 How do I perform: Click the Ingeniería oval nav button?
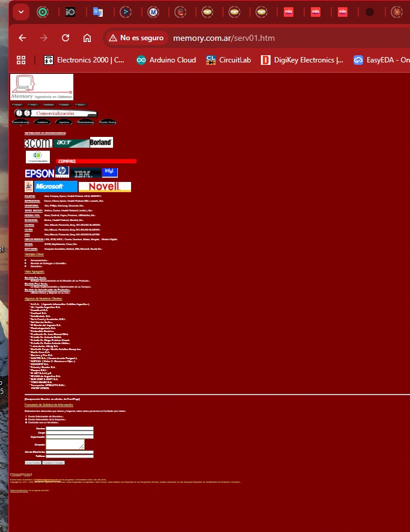64,122
